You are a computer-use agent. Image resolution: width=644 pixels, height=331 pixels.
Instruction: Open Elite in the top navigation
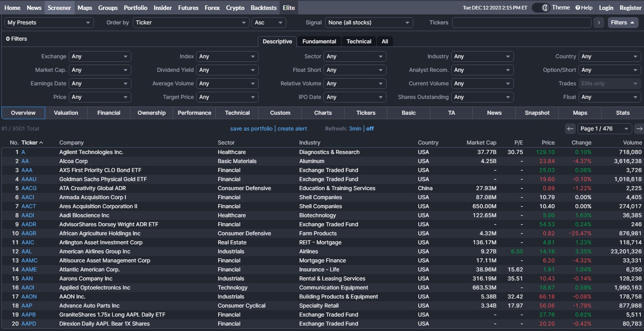pos(289,8)
